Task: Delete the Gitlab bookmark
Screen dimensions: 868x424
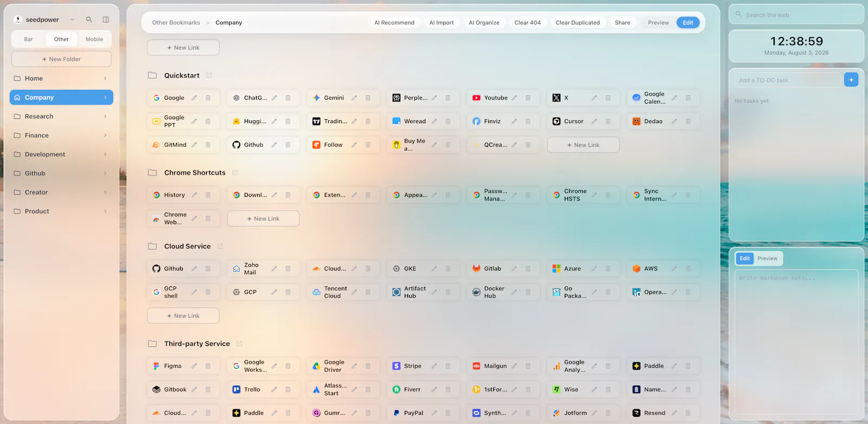Action: 528,269
